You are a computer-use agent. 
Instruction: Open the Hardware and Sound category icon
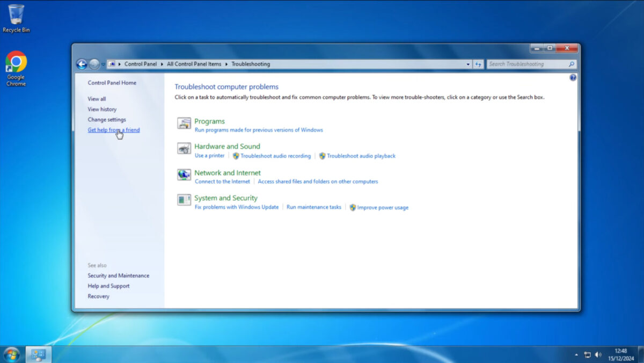tap(185, 149)
